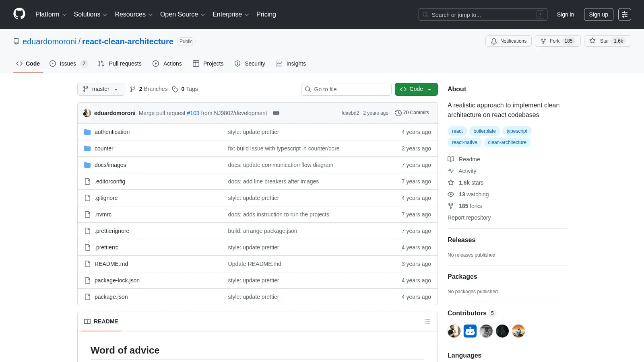Open the .gitignore file

(106, 198)
